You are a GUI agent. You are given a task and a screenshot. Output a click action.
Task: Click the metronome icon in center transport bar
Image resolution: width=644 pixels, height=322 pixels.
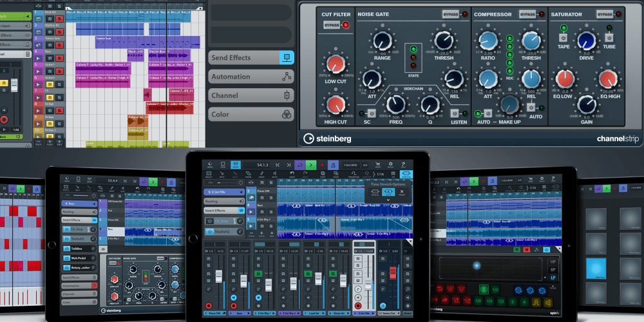coord(334,165)
